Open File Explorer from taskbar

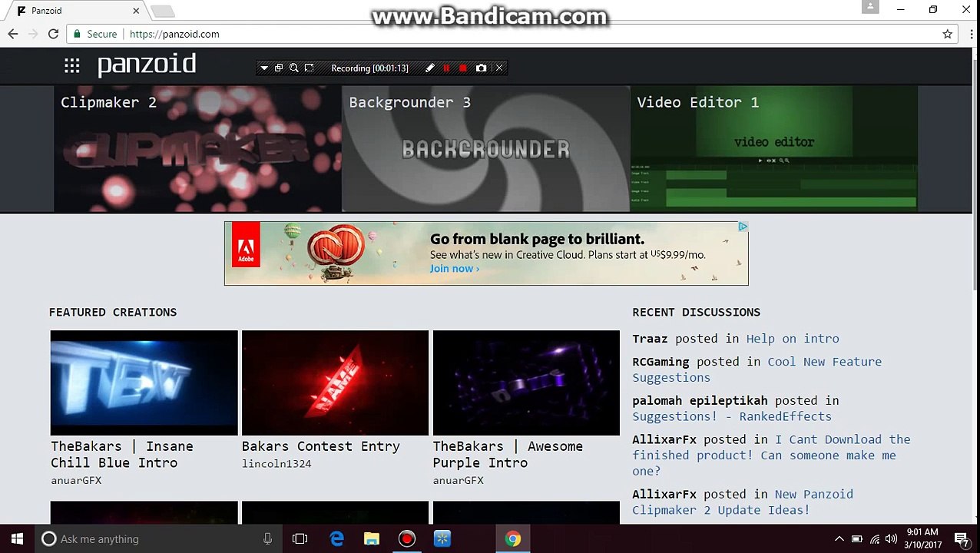point(372,539)
